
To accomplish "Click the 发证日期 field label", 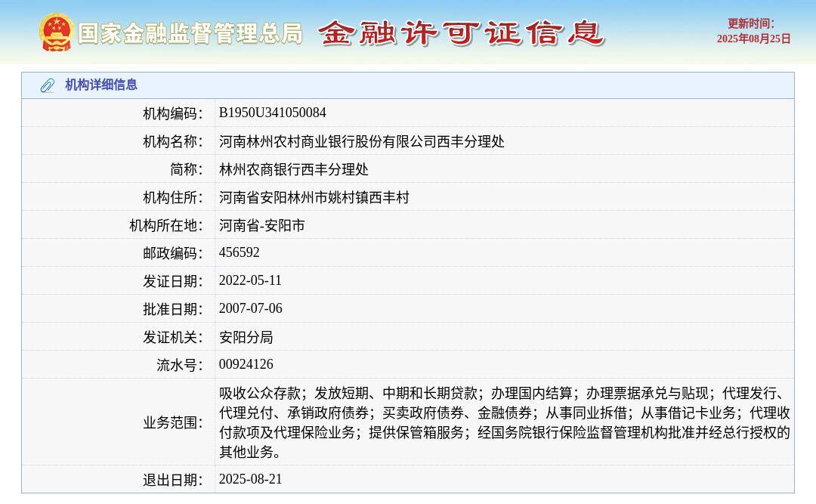I will click(x=173, y=281).
